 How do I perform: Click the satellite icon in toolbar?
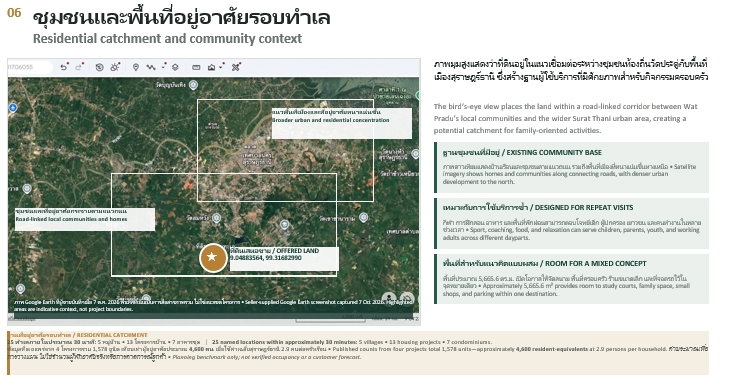pos(236,67)
